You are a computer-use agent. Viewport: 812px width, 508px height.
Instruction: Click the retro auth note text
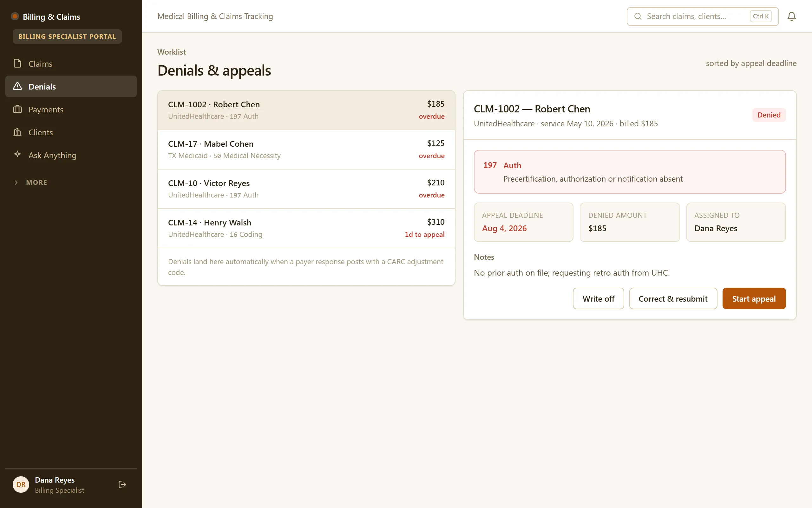(x=572, y=273)
